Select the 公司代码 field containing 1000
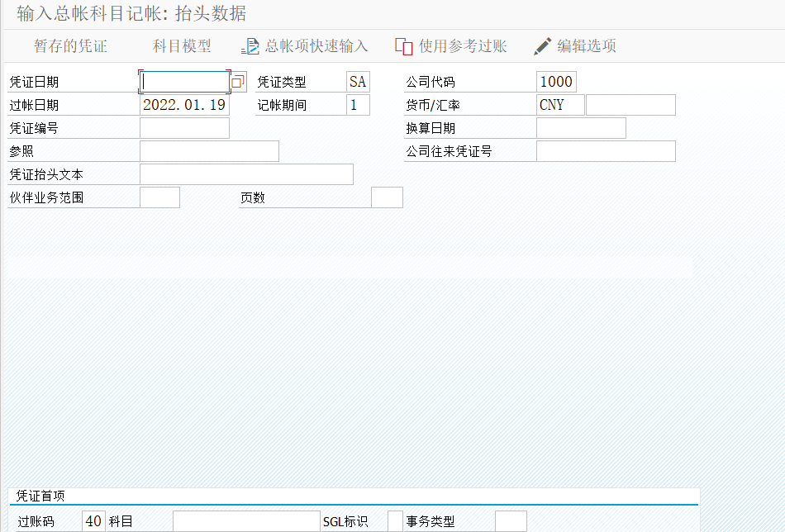785x532 pixels. pyautogui.click(x=556, y=82)
